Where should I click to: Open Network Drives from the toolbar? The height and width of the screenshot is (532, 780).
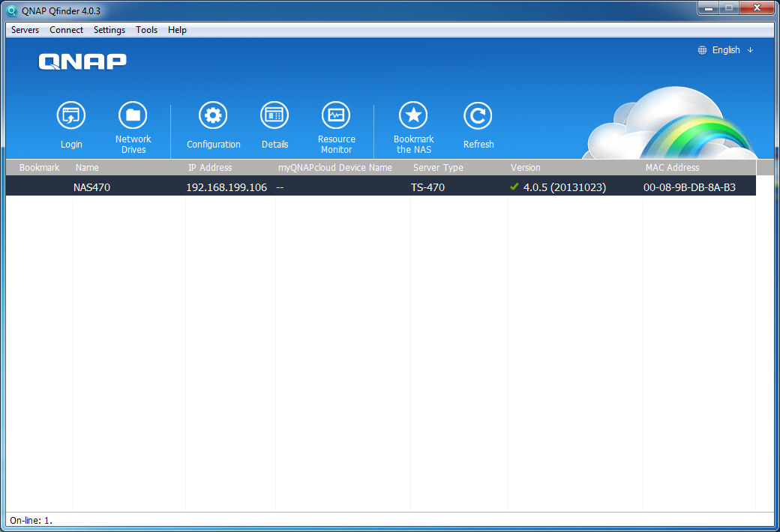[133, 115]
